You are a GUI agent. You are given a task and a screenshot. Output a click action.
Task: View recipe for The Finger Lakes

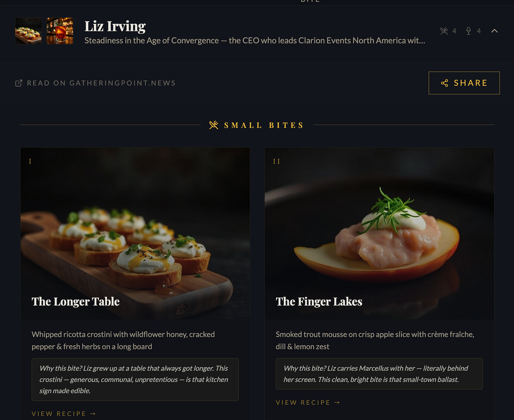tap(308, 402)
